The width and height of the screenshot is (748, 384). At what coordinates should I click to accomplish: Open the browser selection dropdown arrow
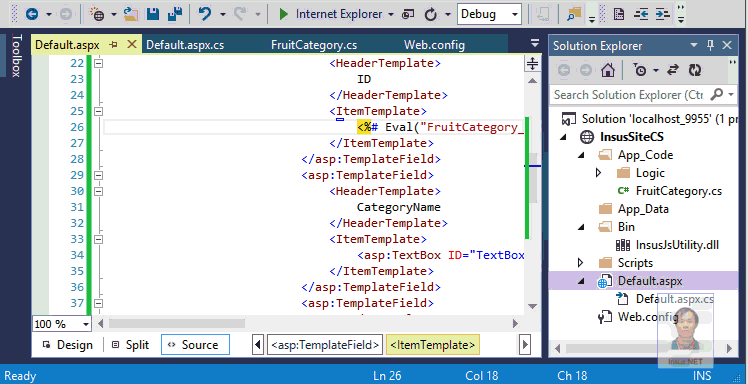(391, 14)
